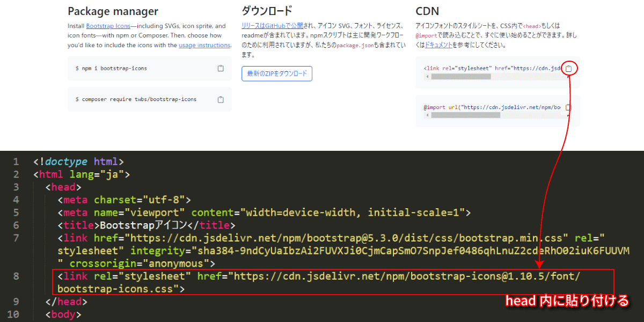Copy the @import url CDN snippet
This screenshot has height=322, width=644.
(568, 107)
